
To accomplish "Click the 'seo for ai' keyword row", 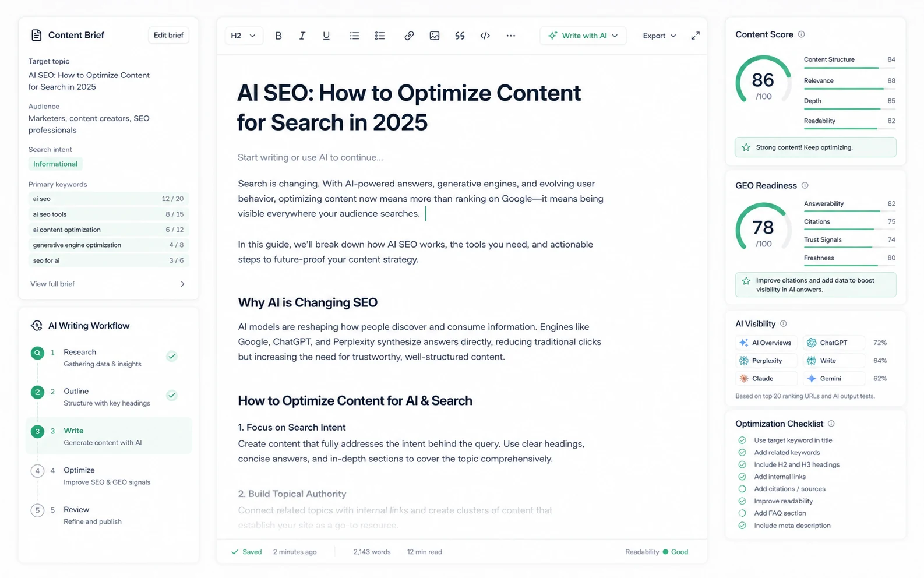I will (x=108, y=260).
